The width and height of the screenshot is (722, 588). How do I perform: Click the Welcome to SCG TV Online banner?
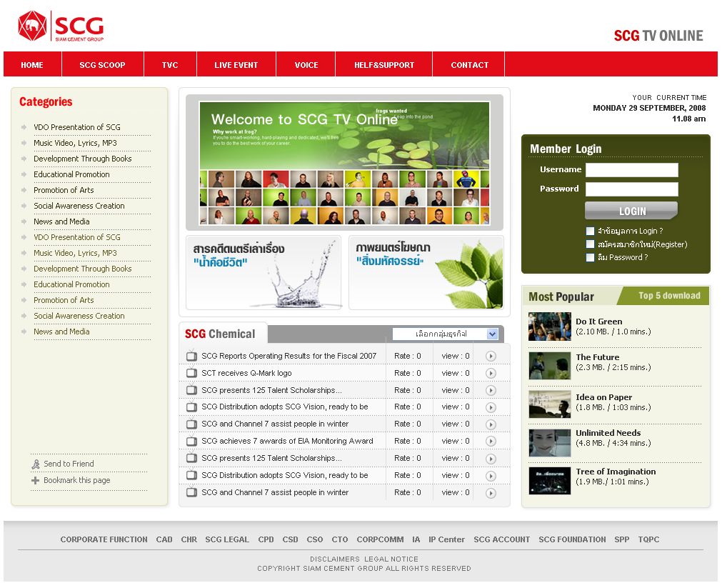click(x=344, y=164)
